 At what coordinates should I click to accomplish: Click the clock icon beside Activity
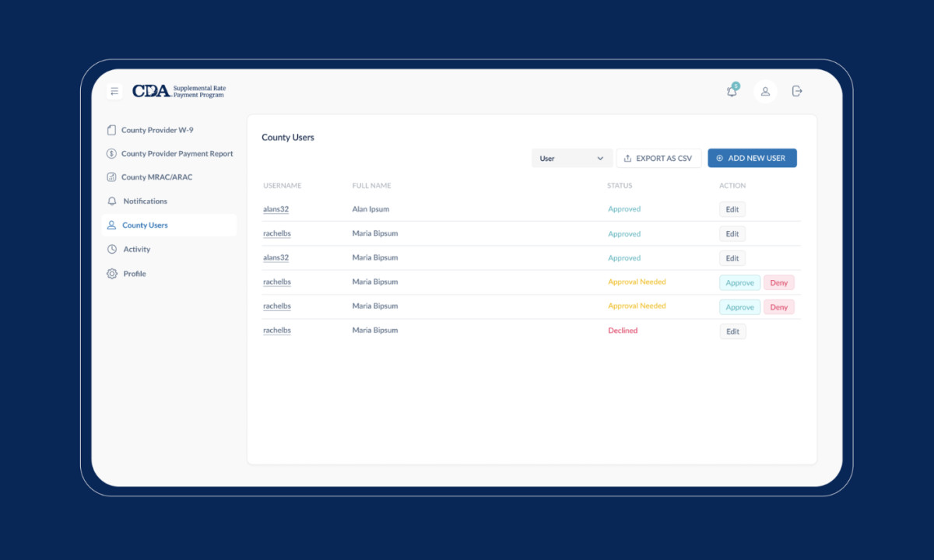(x=111, y=249)
